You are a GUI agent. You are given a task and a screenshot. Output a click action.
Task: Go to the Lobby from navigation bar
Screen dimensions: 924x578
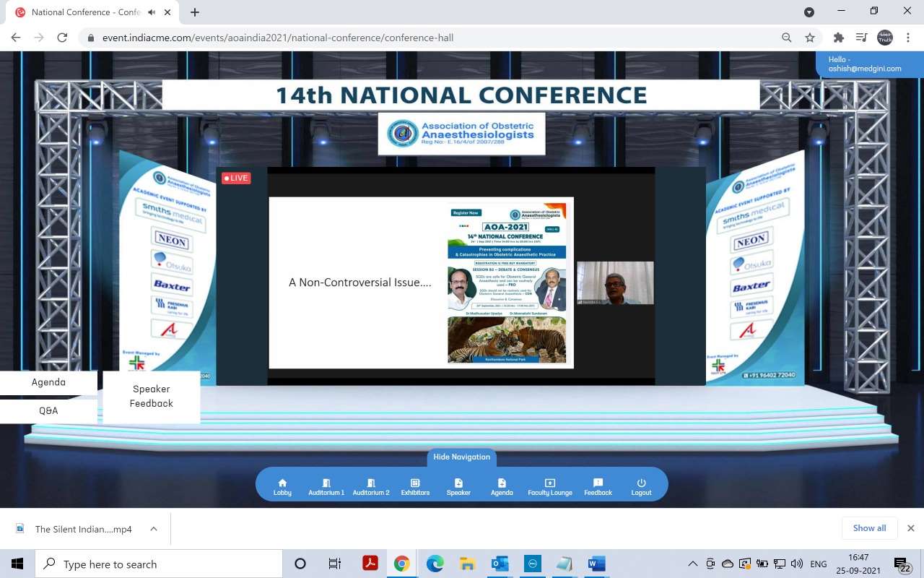coord(282,487)
